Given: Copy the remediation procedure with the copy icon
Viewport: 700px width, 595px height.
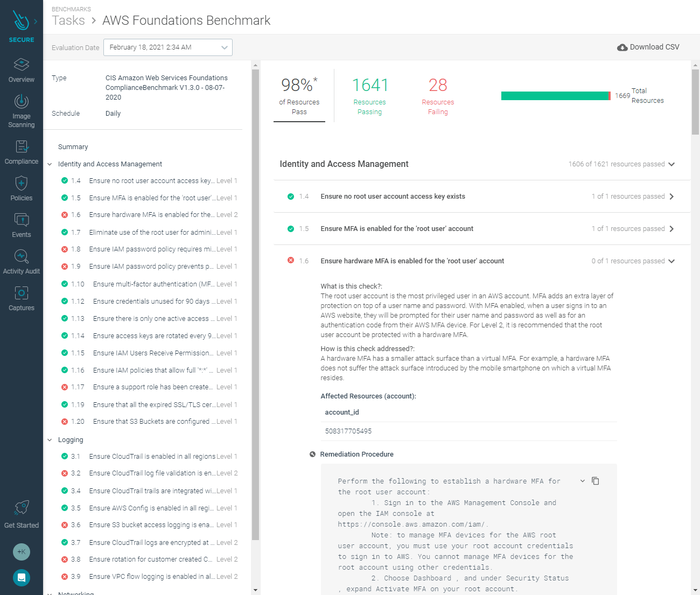Looking at the screenshot, I should coord(596,481).
